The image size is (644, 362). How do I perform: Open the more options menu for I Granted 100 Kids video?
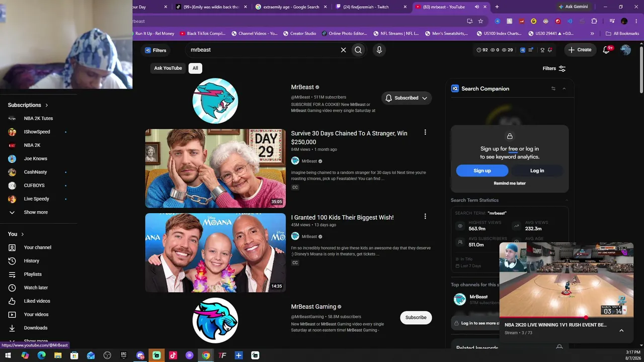pyautogui.click(x=425, y=216)
